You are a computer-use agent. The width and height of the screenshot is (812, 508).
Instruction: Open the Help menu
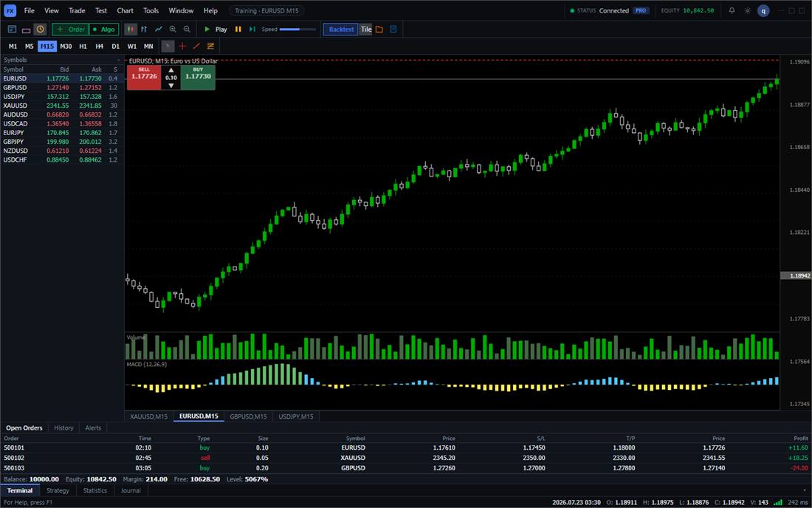click(x=210, y=10)
